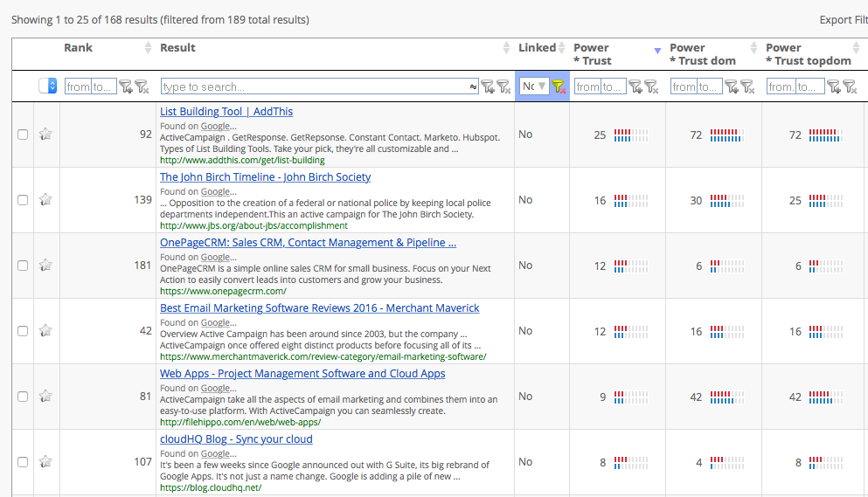Image resolution: width=868 pixels, height=497 pixels.
Task: Check the cloudHQ Blog row checkbox
Action: [x=23, y=462]
